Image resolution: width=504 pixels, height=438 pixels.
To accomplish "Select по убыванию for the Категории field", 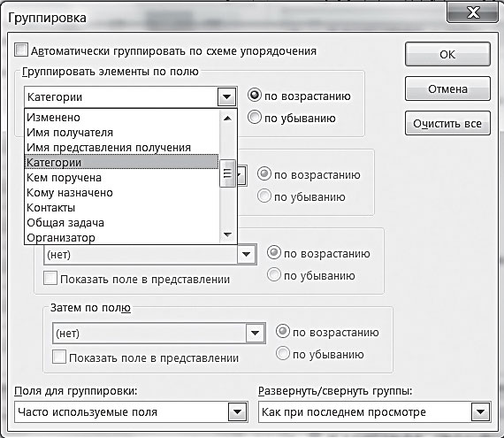I will coord(255,118).
